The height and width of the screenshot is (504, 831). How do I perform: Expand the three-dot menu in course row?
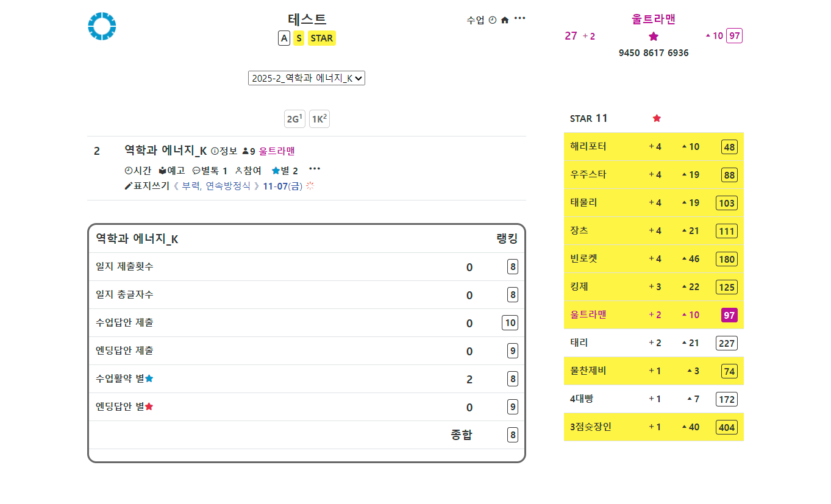[x=315, y=169]
